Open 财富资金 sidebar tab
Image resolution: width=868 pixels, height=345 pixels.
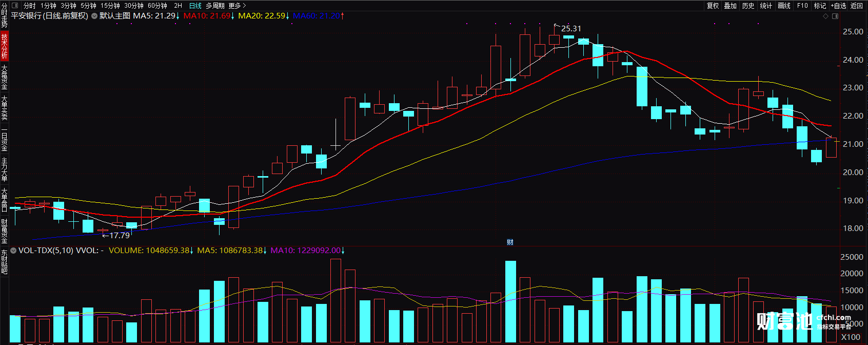pyautogui.click(x=4, y=231)
